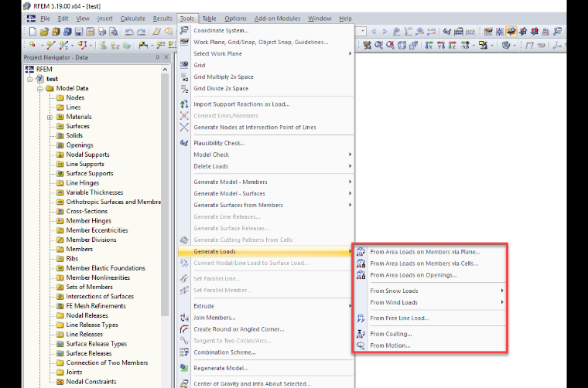
Task: Open the New Node tool dropdown arrow
Action: (42, 46)
